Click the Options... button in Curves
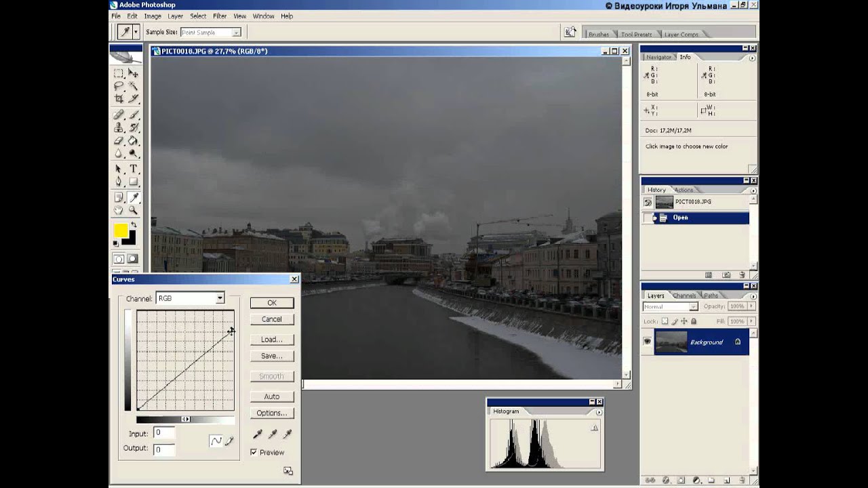The height and width of the screenshot is (488, 868). coord(272,413)
